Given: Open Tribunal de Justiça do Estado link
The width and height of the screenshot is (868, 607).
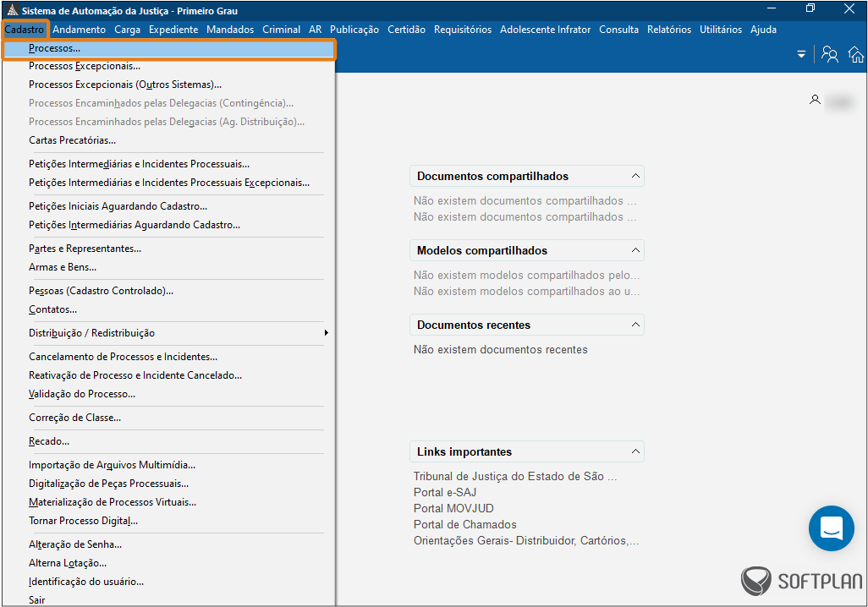Looking at the screenshot, I should coord(515,477).
